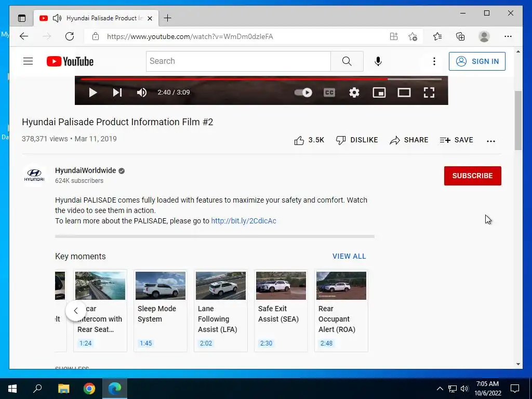Jump to Sleep Mode System moment
Viewport: 532px width, 399px height.
tap(161, 311)
